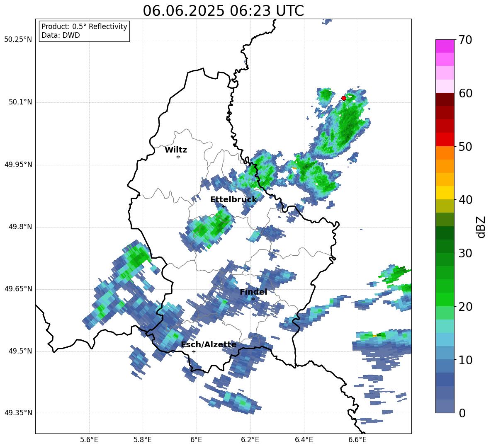Screen dimensions: 491x448
Task: Click the colorbar value 20
Action: pos(465,307)
